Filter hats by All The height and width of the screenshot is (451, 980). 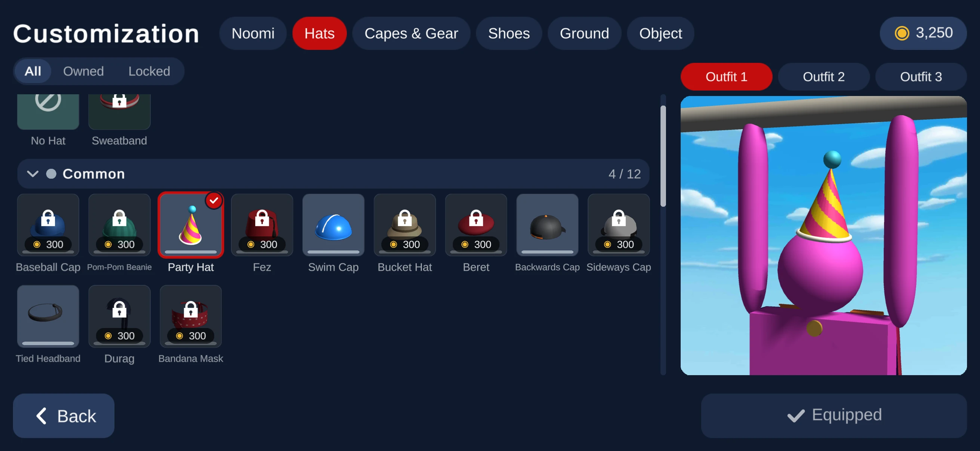[33, 71]
